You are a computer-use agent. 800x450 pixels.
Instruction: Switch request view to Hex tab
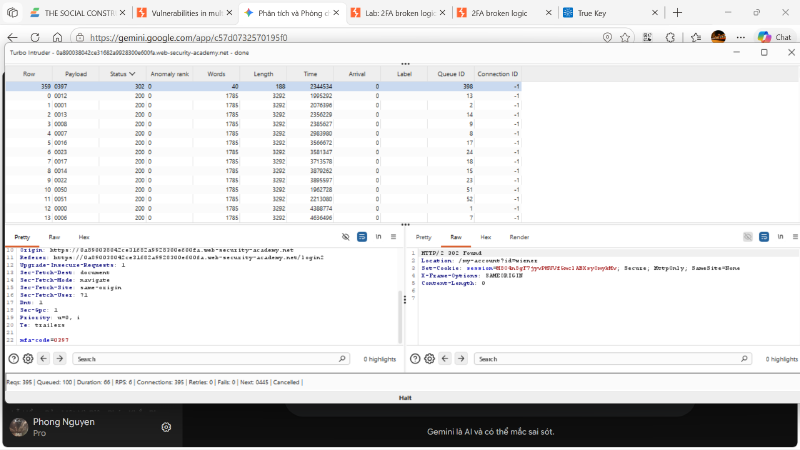84,237
